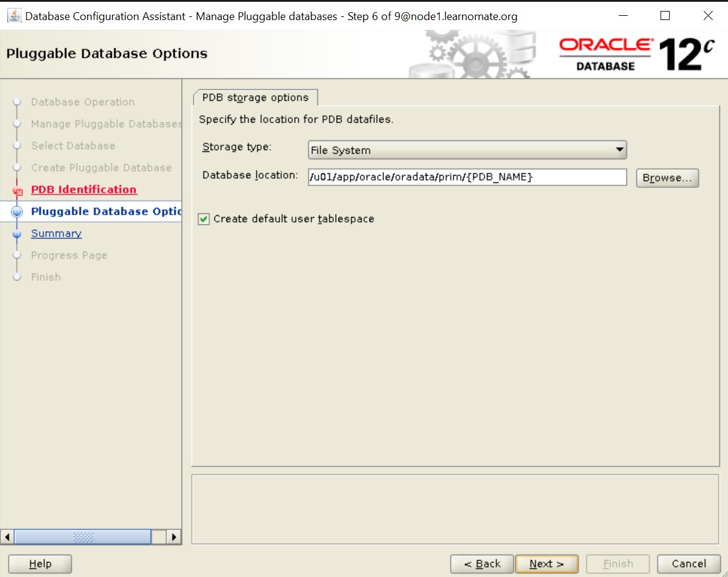Viewport: 728px width, 577px height.
Task: Click in the Database location text field
Action: [x=467, y=177]
